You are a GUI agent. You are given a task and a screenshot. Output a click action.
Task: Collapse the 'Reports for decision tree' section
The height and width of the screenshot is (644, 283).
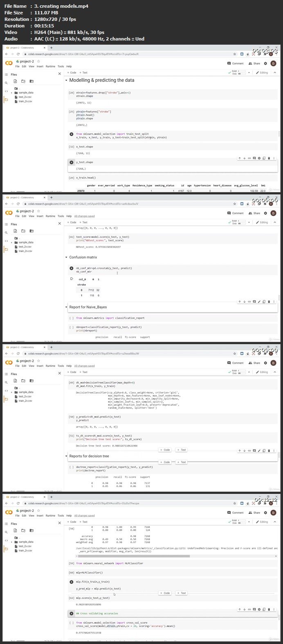pyautogui.click(x=67, y=456)
